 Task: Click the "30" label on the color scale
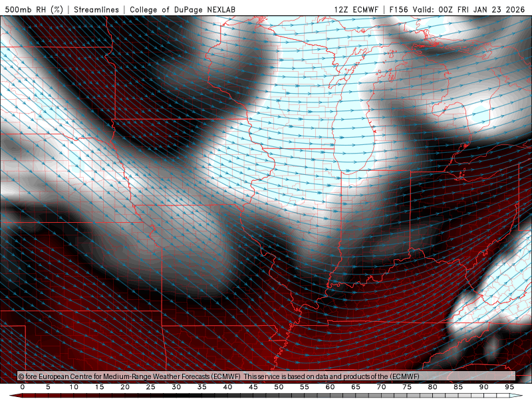pyautogui.click(x=176, y=387)
